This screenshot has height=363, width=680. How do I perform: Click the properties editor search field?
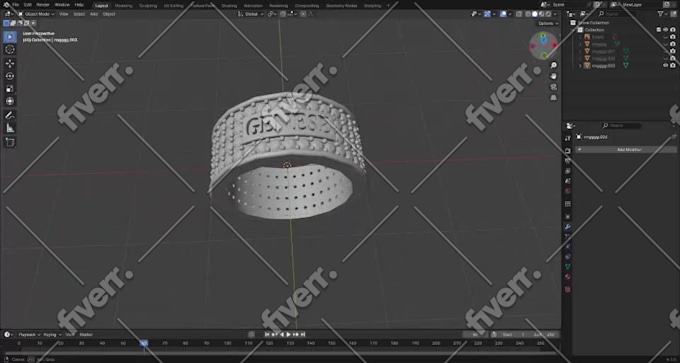[x=622, y=126]
